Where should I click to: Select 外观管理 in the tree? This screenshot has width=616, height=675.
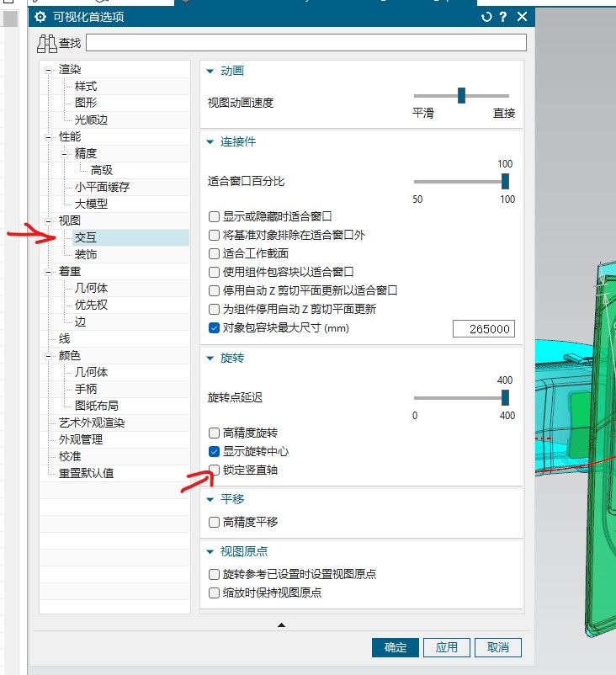coord(81,439)
